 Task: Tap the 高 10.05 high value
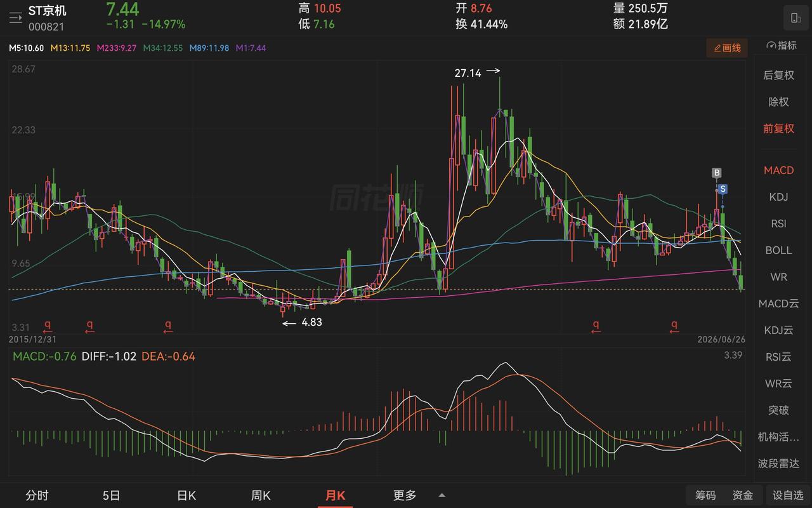[320, 8]
